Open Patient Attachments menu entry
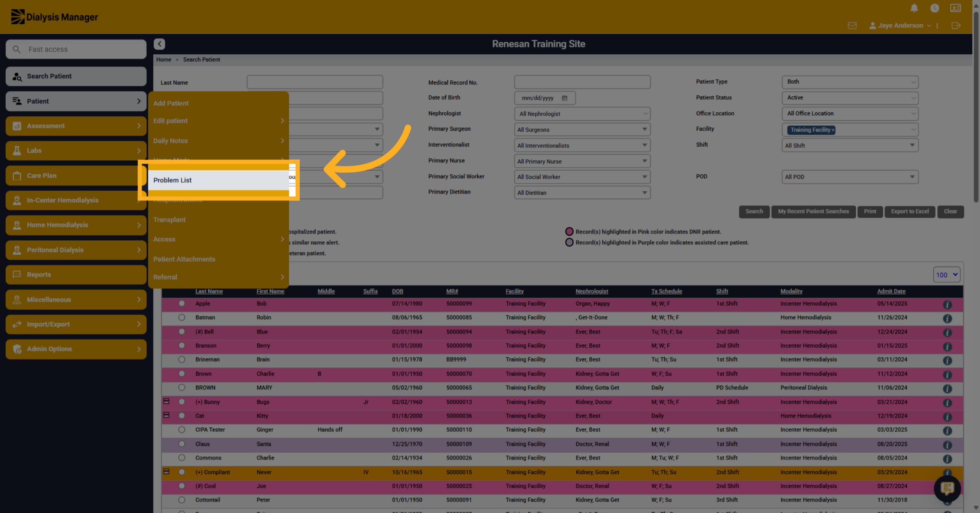The width and height of the screenshot is (980, 513). (184, 259)
